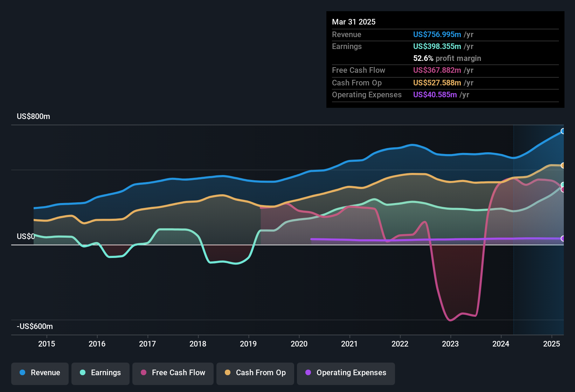Click the blue Revenue legend dot icon
This screenshot has height=392, width=575.
pos(22,373)
